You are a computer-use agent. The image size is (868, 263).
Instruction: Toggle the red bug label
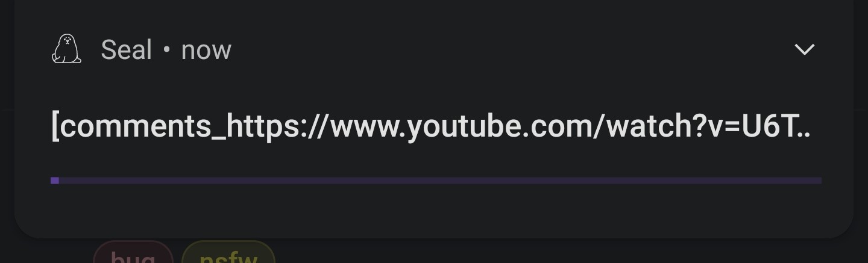click(x=133, y=253)
